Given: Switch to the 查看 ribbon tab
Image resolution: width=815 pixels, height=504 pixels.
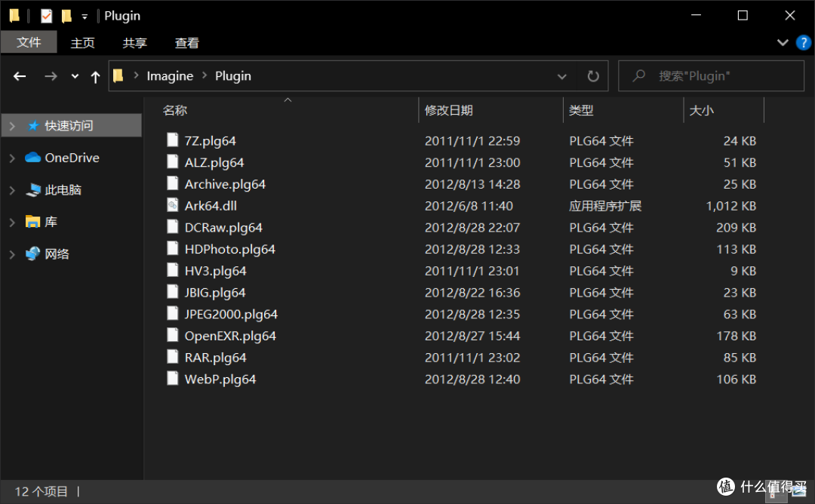Looking at the screenshot, I should pyautogui.click(x=187, y=42).
